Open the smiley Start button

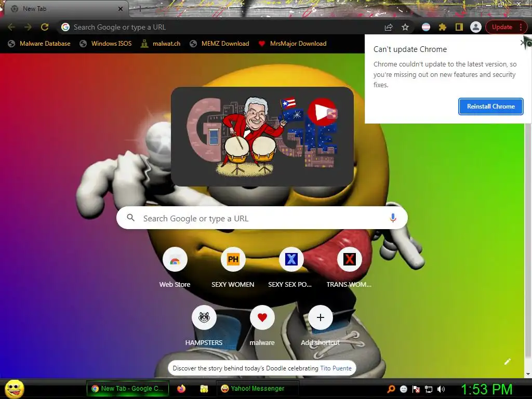pyautogui.click(x=14, y=389)
